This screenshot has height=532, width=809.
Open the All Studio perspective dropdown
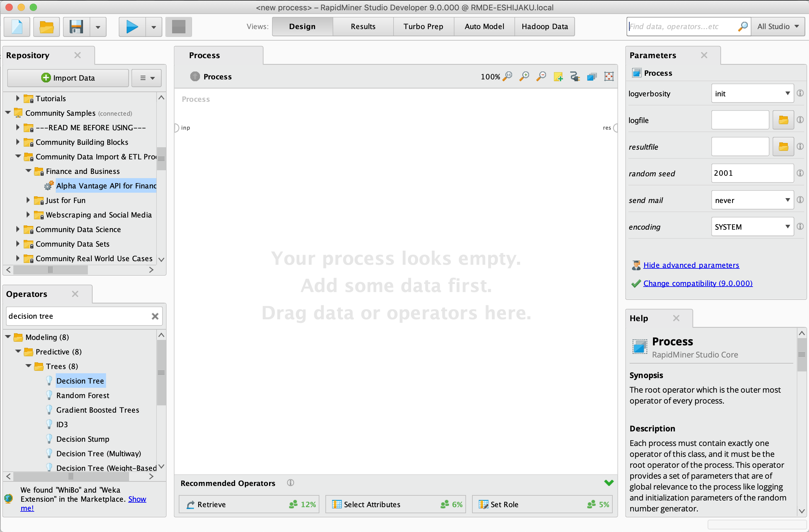[778, 26]
